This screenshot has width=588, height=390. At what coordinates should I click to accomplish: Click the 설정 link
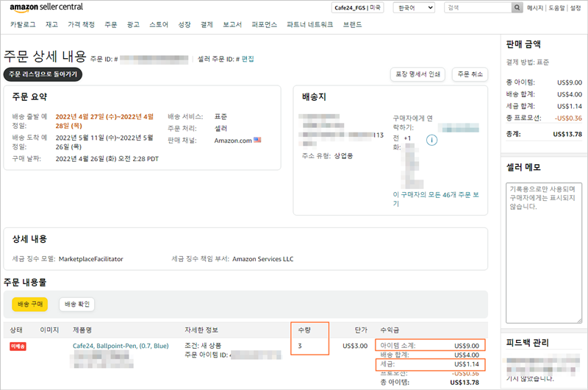[x=576, y=8]
